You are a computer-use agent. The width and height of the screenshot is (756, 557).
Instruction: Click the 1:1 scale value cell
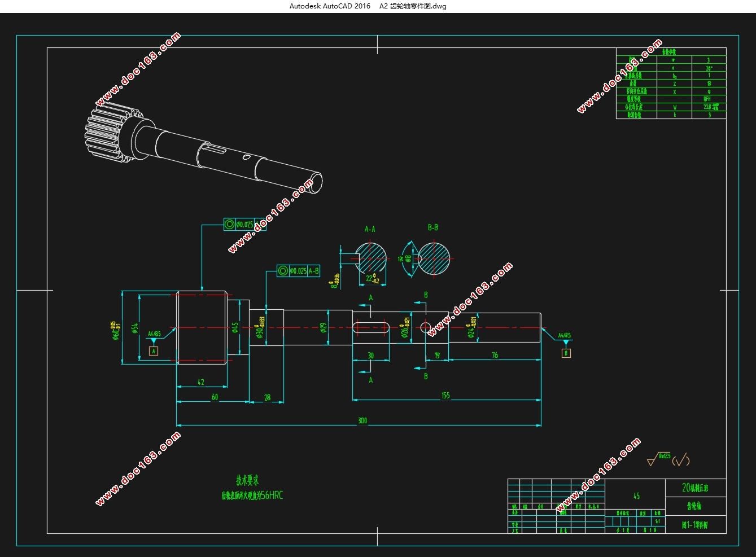[657, 521]
